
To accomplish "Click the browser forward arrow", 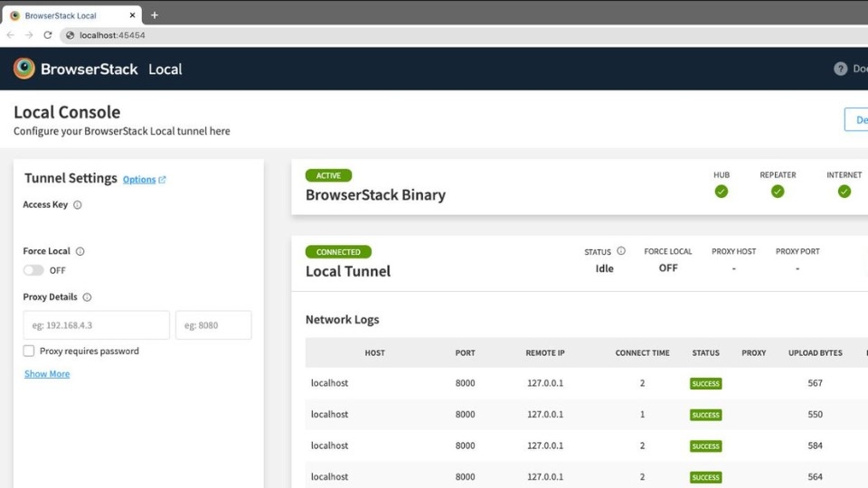I will point(29,35).
